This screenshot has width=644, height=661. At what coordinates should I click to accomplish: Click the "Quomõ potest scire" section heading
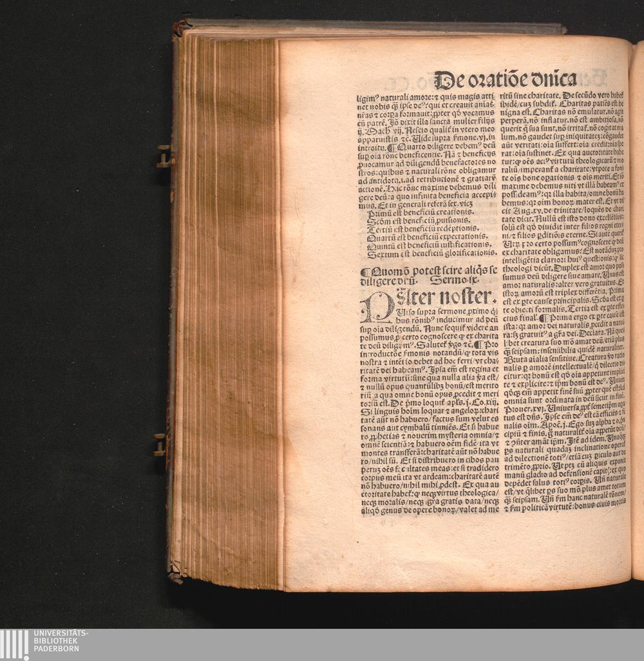coord(428,275)
